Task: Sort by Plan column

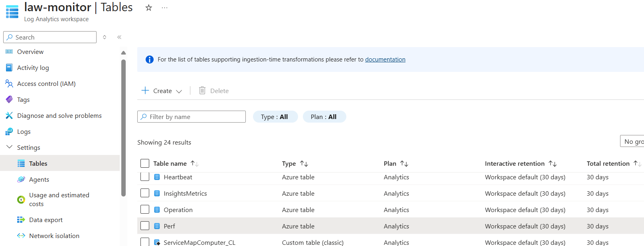Action: [x=404, y=163]
